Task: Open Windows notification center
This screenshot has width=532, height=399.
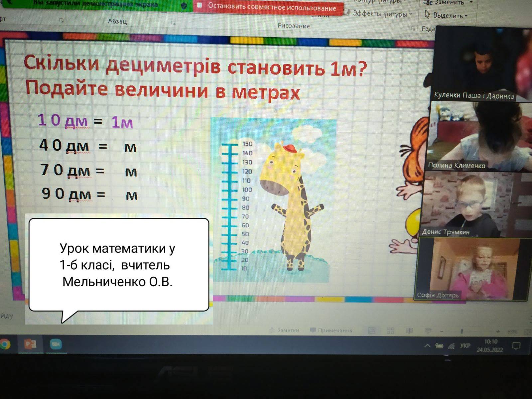Action: point(516,346)
